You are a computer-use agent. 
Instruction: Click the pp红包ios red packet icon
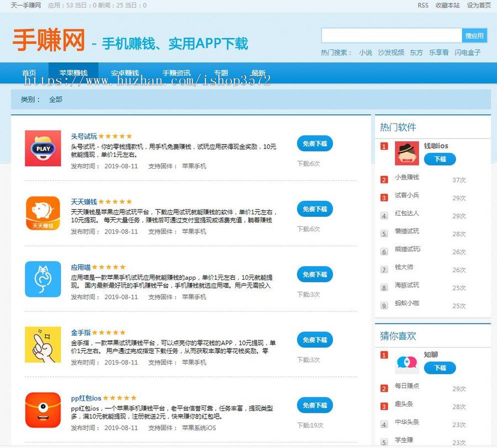pos(43,410)
